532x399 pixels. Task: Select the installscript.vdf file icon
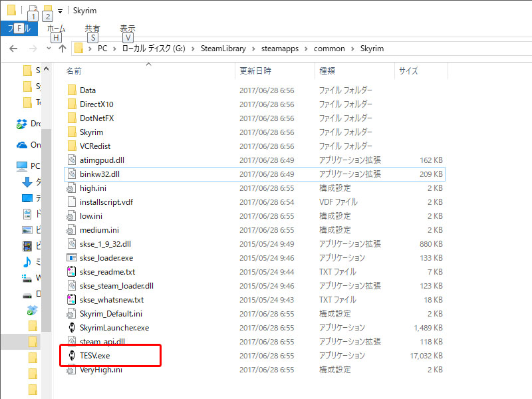(72, 202)
